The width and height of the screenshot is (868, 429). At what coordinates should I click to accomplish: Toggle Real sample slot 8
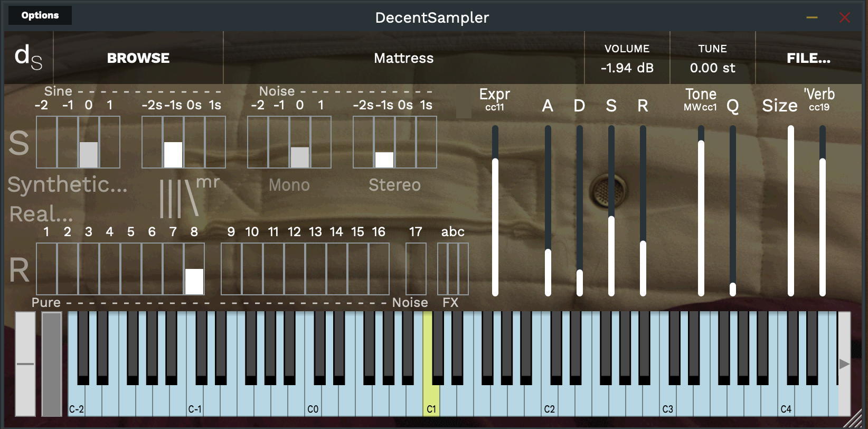click(x=194, y=269)
